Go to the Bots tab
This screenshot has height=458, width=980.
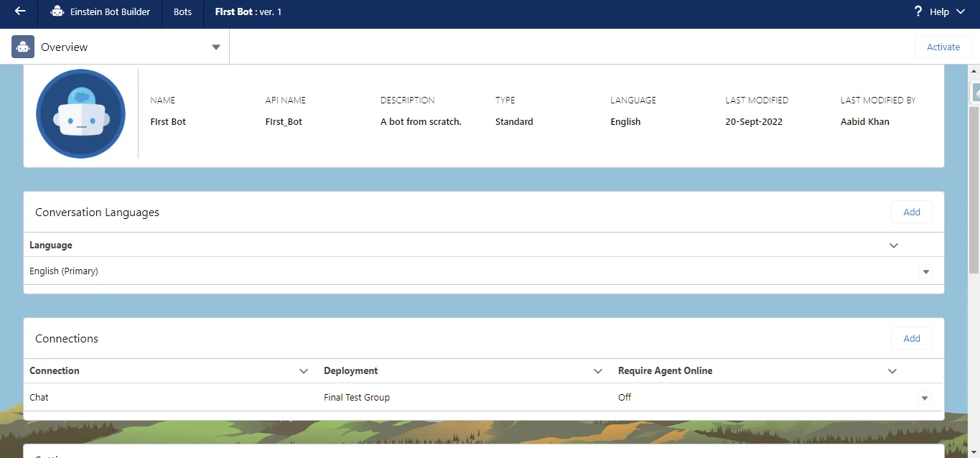point(182,12)
